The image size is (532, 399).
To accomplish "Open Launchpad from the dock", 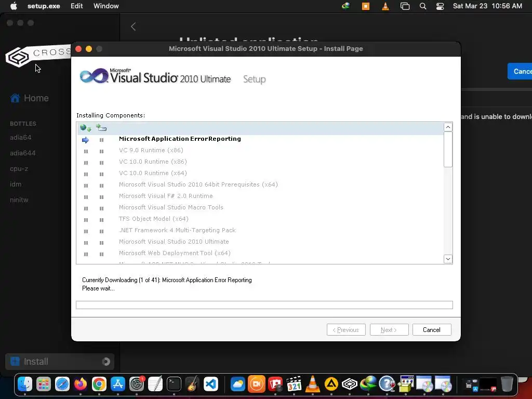I will (44, 384).
